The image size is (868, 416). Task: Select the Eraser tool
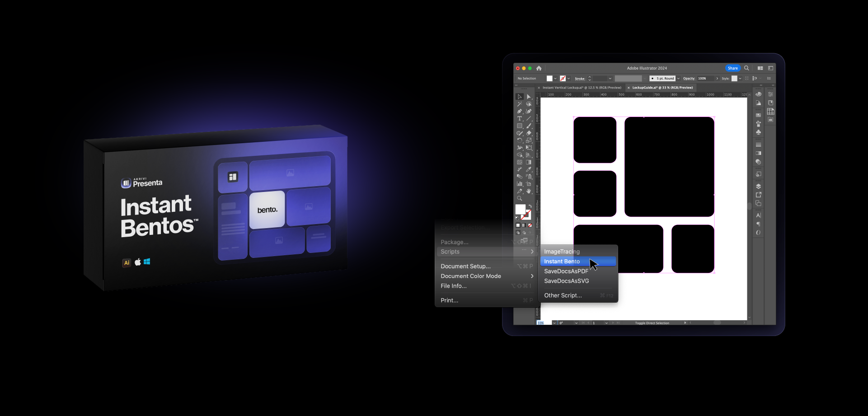(x=529, y=133)
